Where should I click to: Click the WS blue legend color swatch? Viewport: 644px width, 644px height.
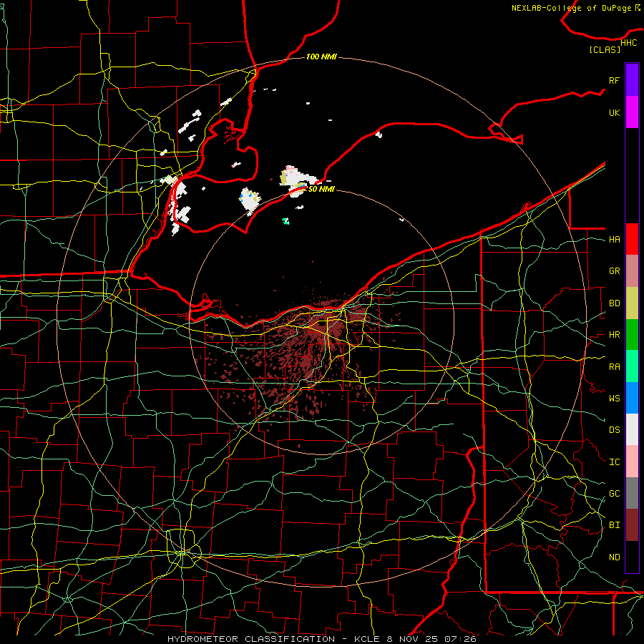632,398
